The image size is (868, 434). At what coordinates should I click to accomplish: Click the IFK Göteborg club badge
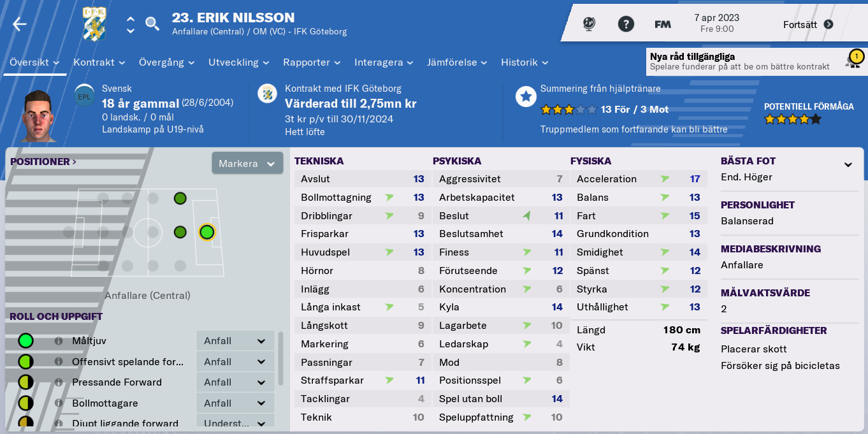(x=95, y=24)
